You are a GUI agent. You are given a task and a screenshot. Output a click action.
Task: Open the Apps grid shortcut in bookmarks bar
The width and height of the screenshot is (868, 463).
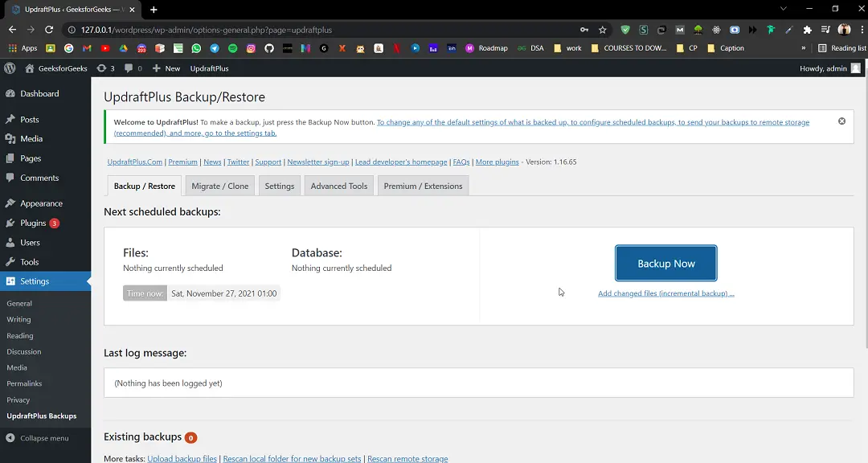pos(23,48)
